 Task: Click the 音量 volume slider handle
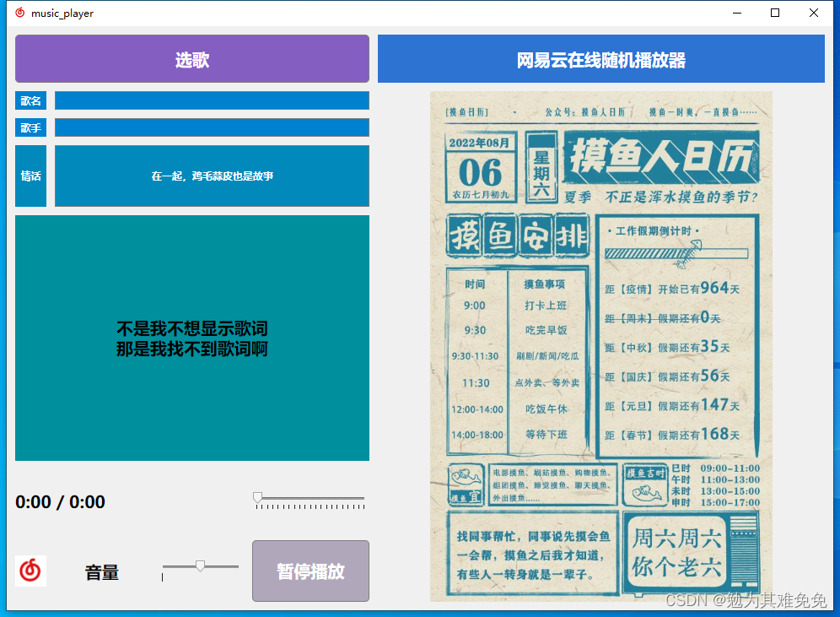(x=200, y=566)
